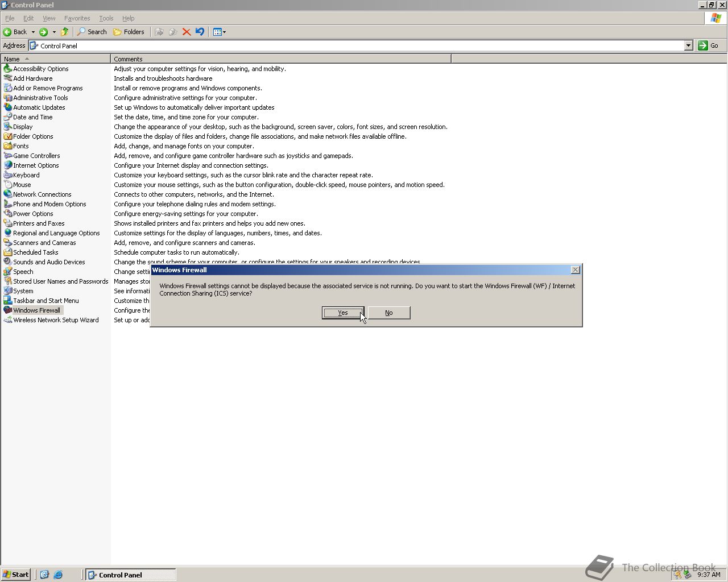728x582 pixels.
Task: Open Power Options icon
Action: (x=7, y=214)
